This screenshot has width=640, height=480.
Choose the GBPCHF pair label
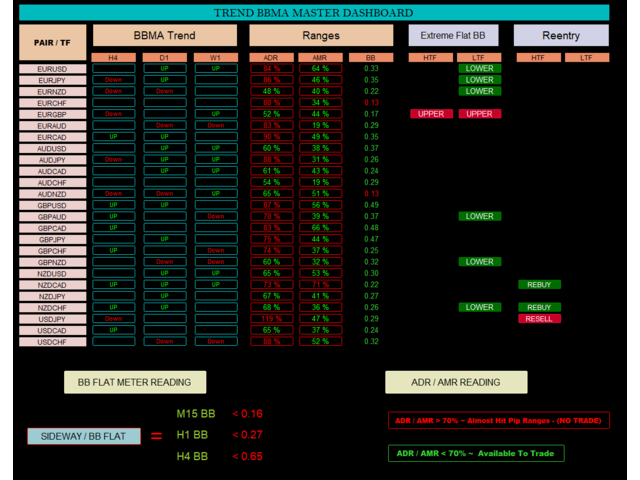click(53, 251)
